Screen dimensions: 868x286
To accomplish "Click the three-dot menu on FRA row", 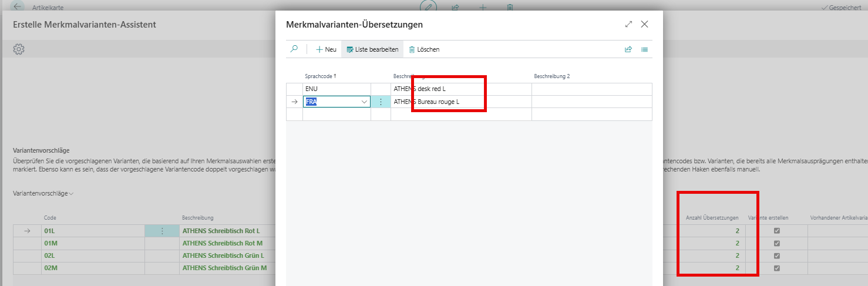I will (x=381, y=102).
